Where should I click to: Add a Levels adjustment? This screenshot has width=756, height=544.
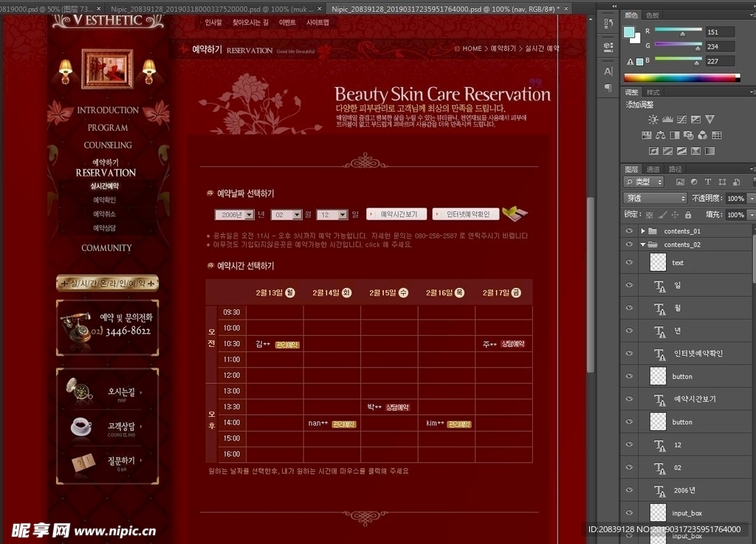tap(667, 120)
